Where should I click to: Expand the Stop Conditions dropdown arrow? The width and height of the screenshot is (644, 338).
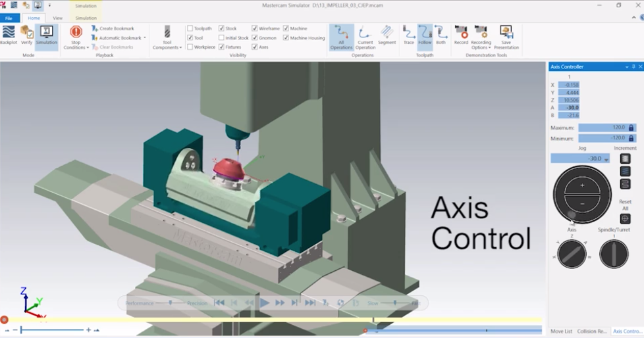click(x=88, y=47)
